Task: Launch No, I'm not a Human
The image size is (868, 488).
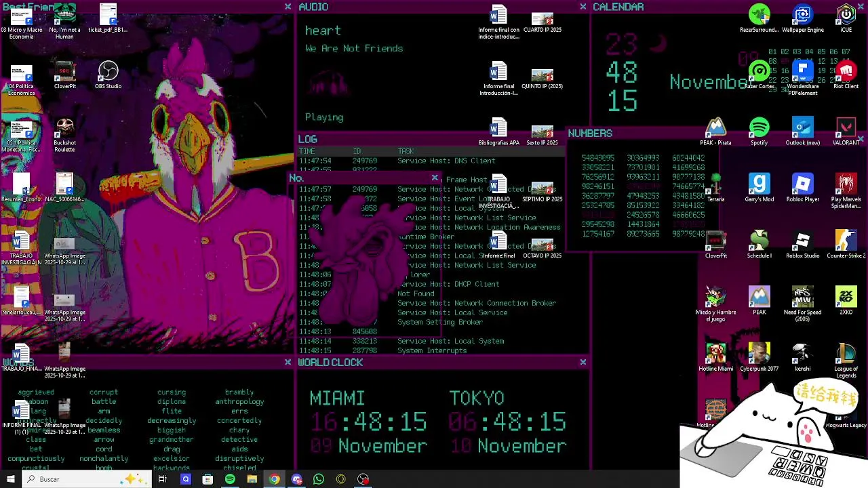Action: (64, 22)
